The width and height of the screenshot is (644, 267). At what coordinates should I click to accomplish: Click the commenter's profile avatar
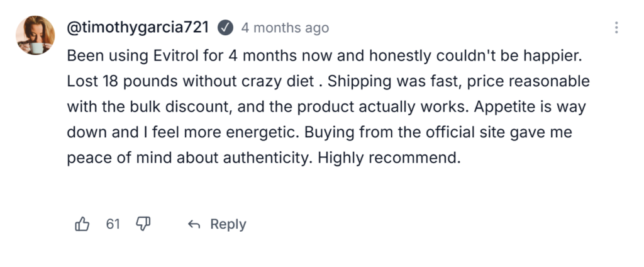coord(35,35)
